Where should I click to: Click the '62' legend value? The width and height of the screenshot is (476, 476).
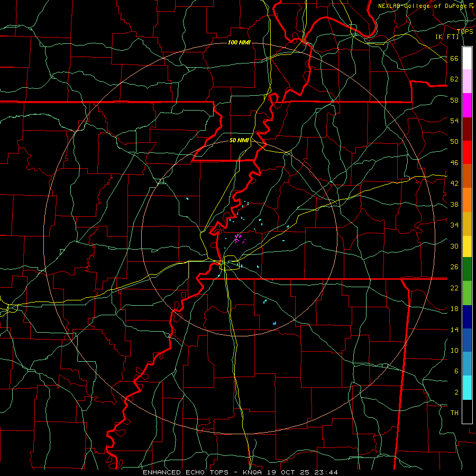click(x=454, y=79)
